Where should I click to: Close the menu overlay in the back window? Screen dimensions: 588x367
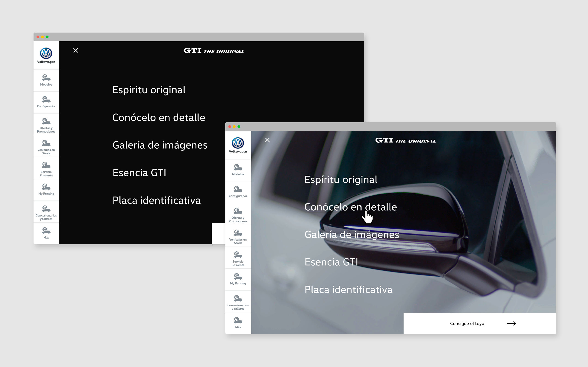[76, 50]
